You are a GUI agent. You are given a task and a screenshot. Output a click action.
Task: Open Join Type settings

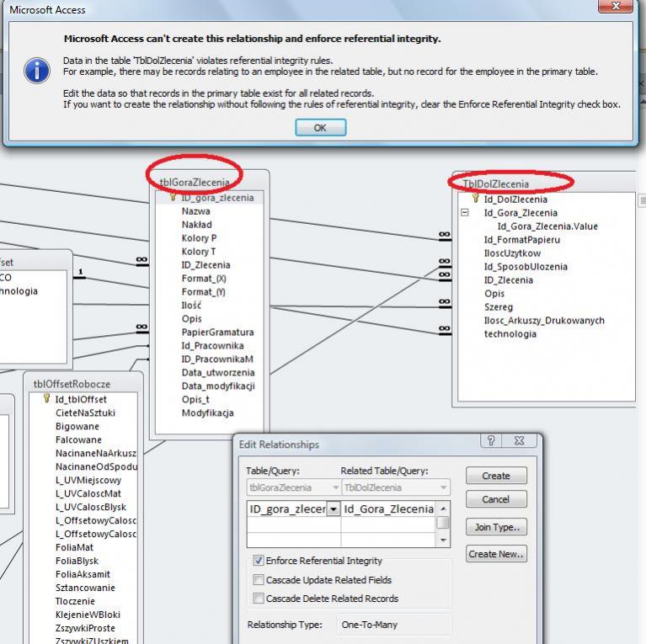(x=496, y=527)
